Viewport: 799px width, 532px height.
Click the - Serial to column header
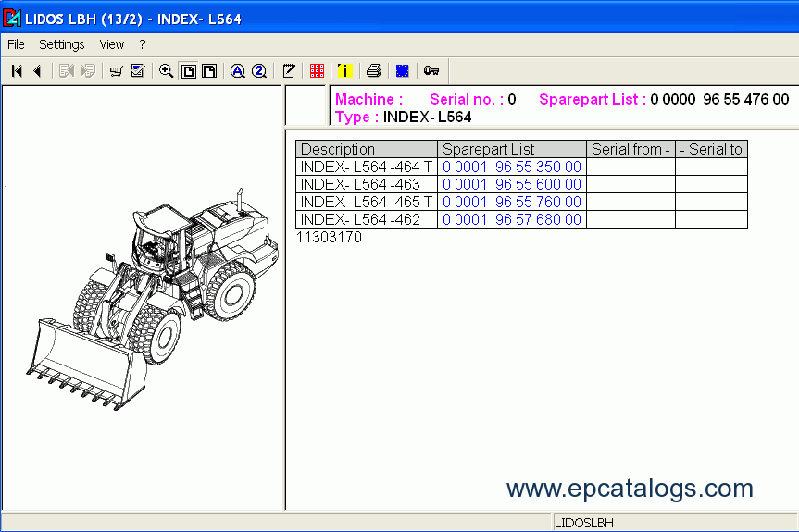click(x=711, y=149)
